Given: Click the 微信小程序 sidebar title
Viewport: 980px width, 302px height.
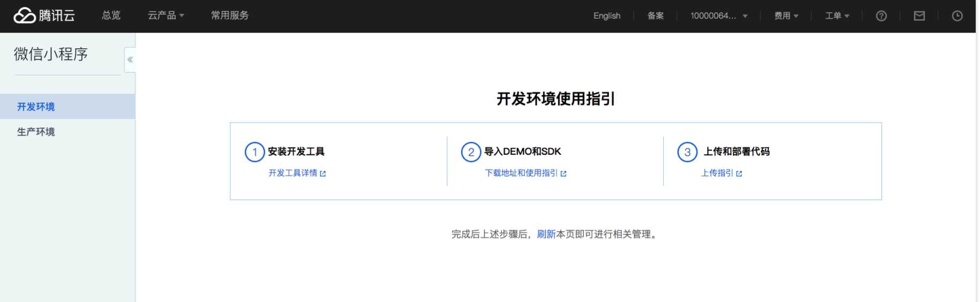Looking at the screenshot, I should (x=51, y=54).
